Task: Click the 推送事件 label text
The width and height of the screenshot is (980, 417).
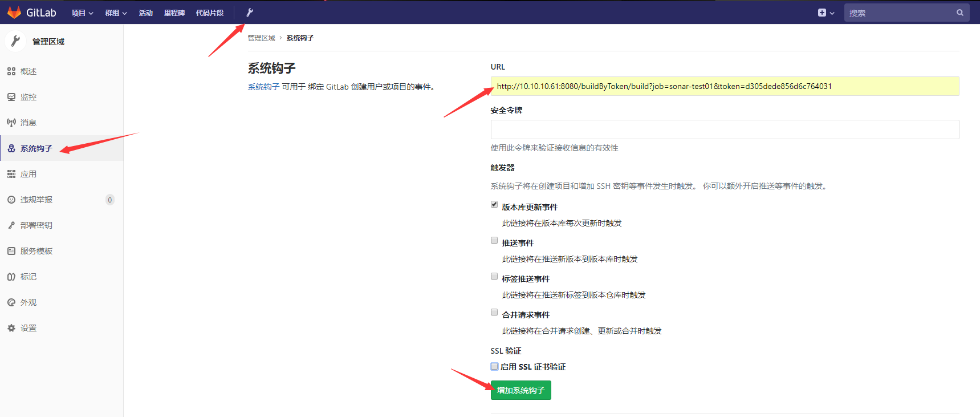Action: tap(518, 243)
